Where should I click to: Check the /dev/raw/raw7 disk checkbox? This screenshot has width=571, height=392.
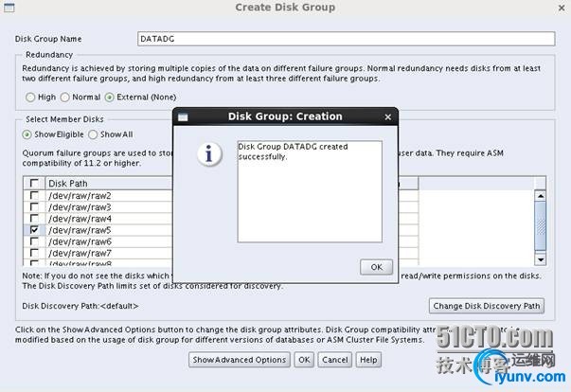(x=34, y=253)
